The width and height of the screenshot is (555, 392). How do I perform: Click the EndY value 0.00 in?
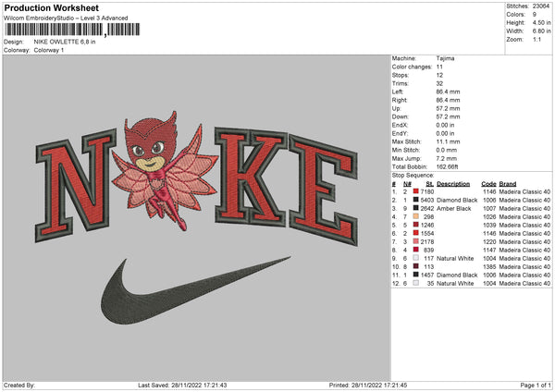point(445,133)
